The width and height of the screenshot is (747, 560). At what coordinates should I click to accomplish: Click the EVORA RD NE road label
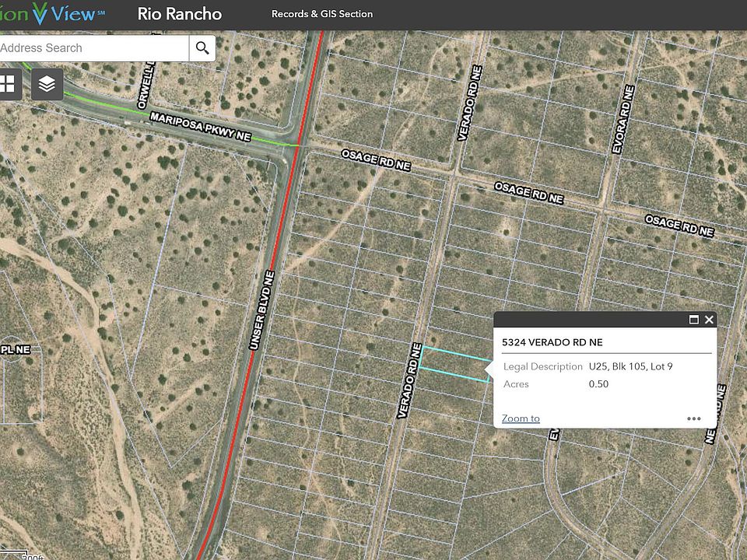(x=623, y=120)
